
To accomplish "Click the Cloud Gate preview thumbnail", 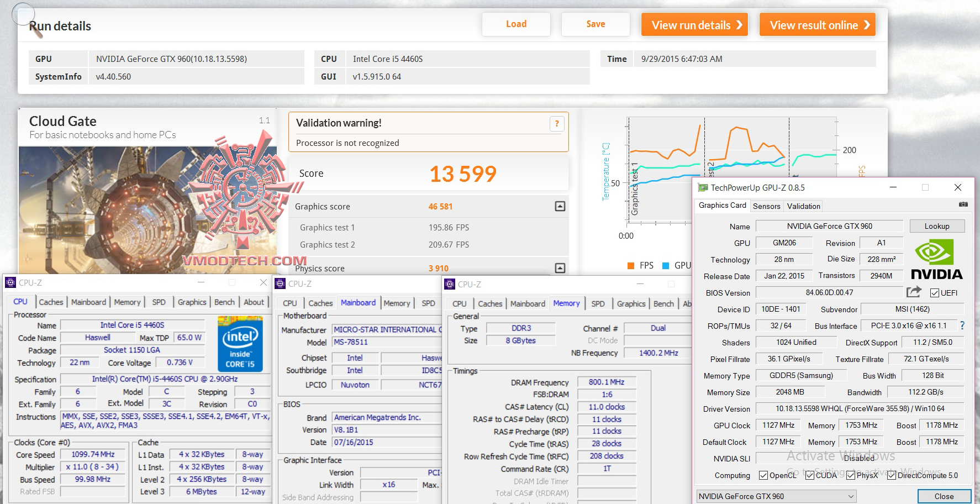I will tap(148, 210).
